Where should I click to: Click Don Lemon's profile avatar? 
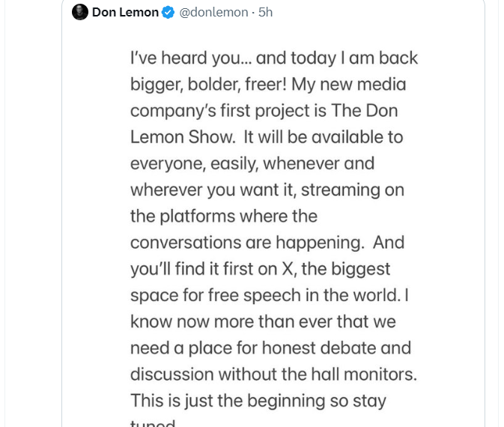[79, 12]
